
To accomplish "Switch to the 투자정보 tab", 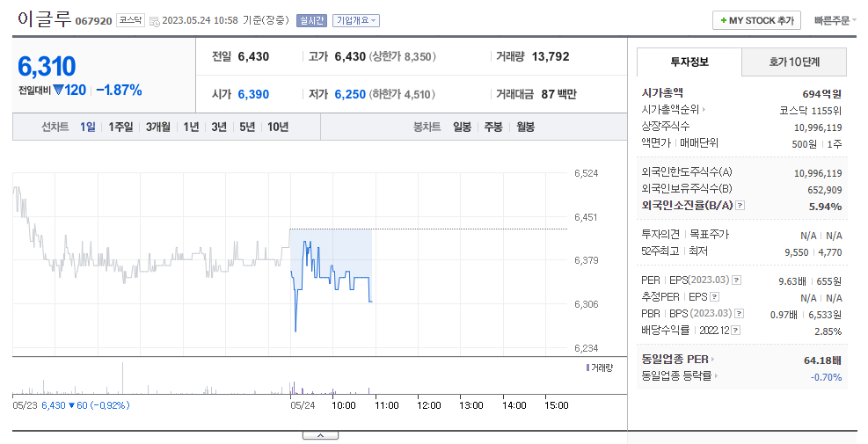I will [x=689, y=62].
